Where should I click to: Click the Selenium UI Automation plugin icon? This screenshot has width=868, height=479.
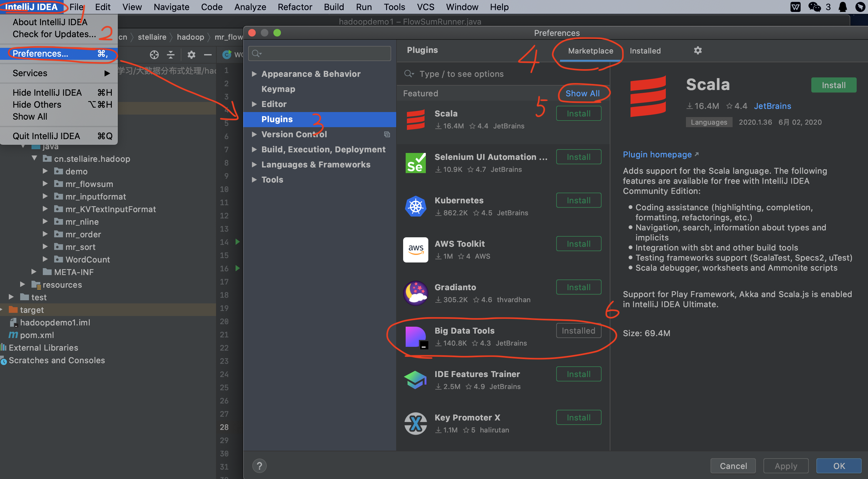[415, 163]
